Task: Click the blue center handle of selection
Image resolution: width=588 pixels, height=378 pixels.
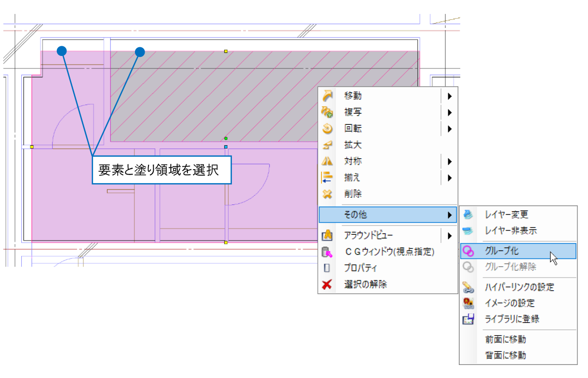Action: coord(226,147)
